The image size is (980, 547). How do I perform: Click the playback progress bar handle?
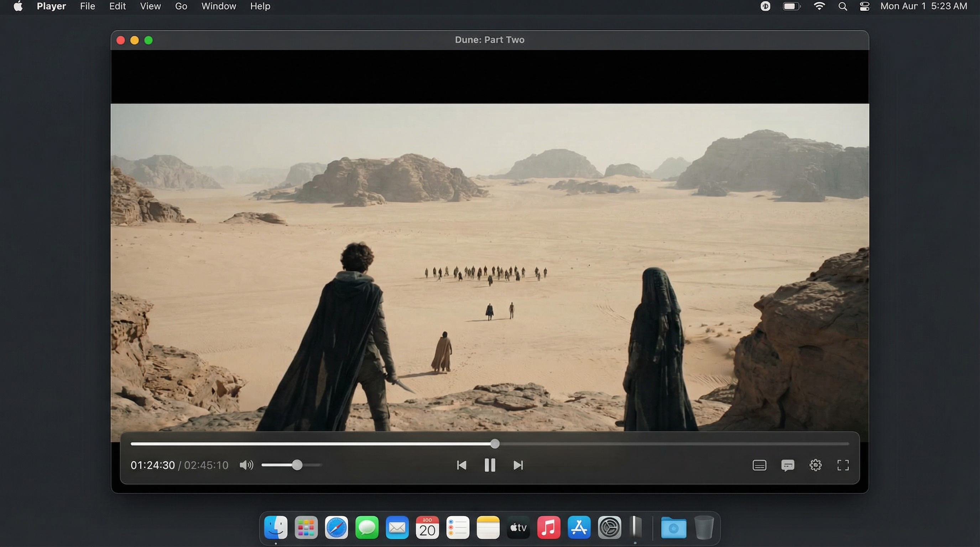[x=495, y=443]
